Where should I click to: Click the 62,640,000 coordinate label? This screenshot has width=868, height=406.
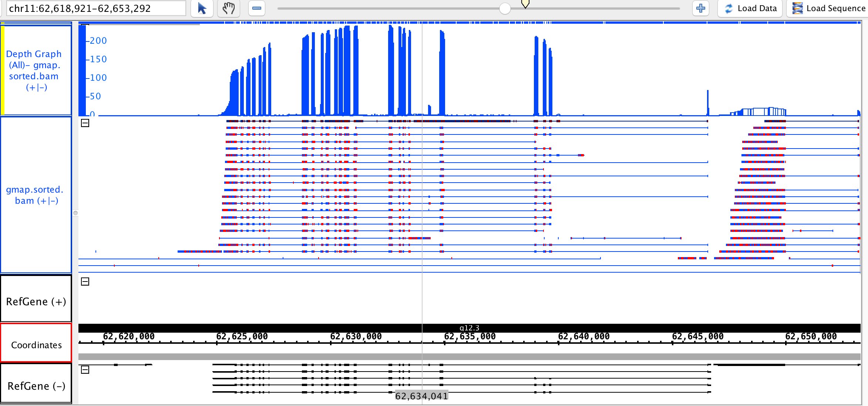coord(584,336)
